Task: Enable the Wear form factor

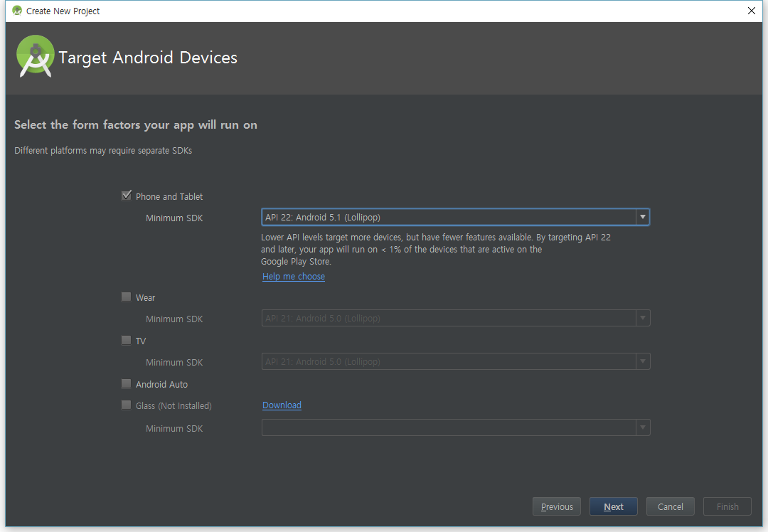Action: [126, 297]
